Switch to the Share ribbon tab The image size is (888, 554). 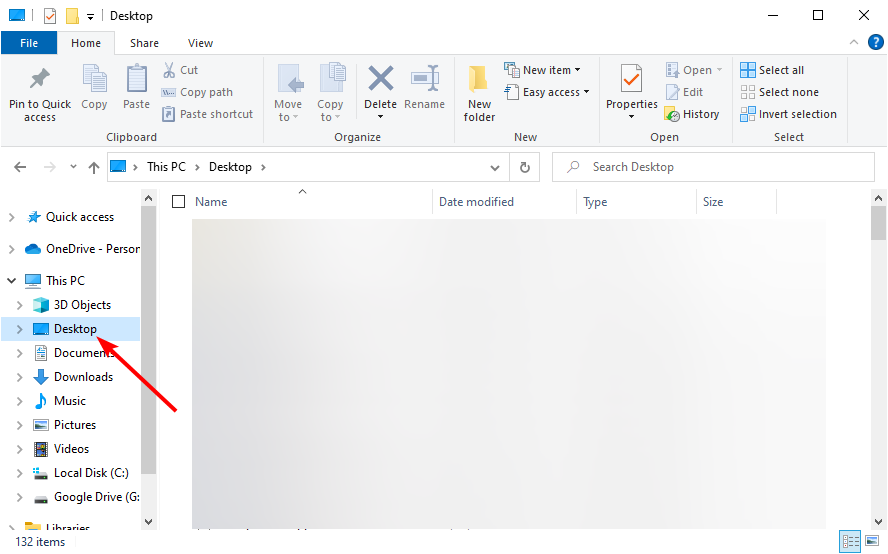144,43
